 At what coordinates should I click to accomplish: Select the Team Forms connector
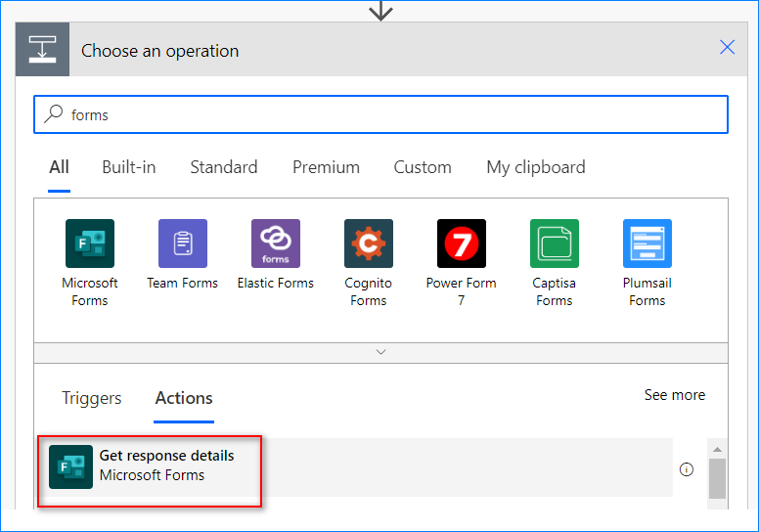(183, 255)
